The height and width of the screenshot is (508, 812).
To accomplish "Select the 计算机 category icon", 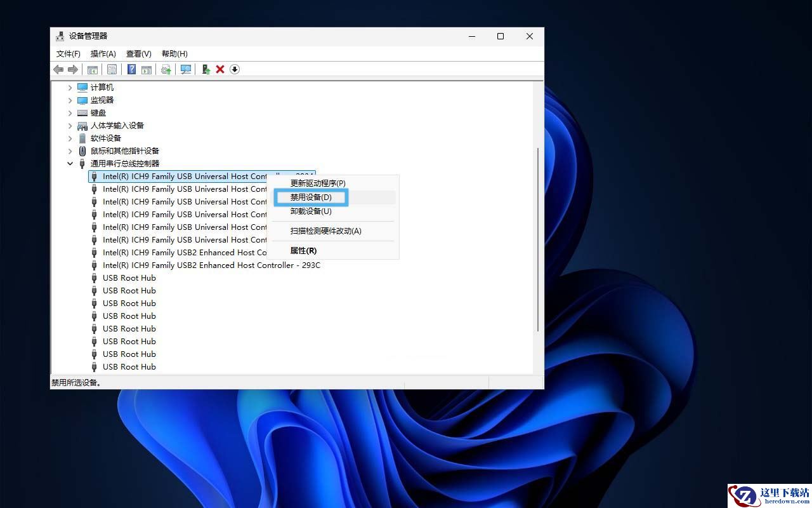I will (x=82, y=87).
